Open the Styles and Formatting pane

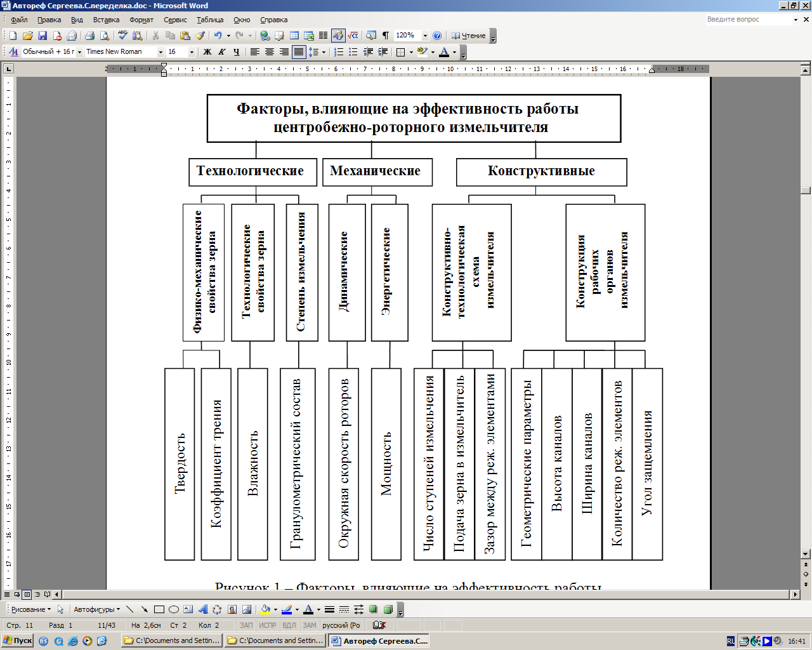pyautogui.click(x=13, y=52)
